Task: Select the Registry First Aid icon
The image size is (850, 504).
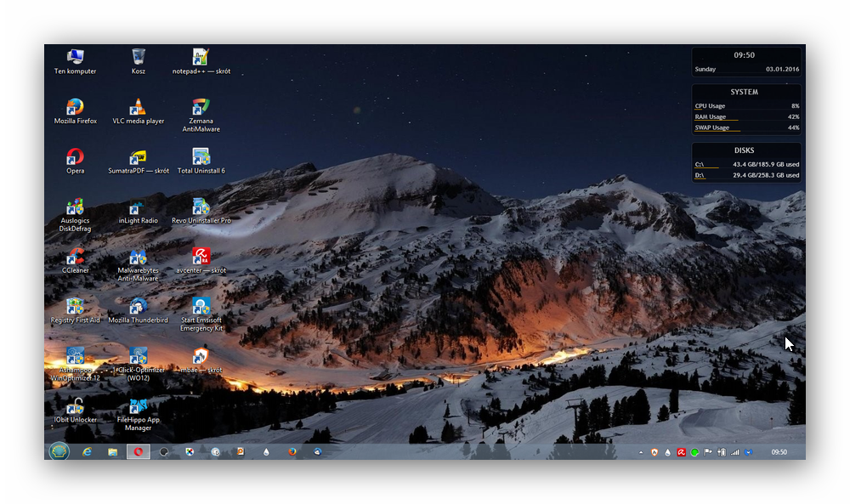Action: pos(75,310)
